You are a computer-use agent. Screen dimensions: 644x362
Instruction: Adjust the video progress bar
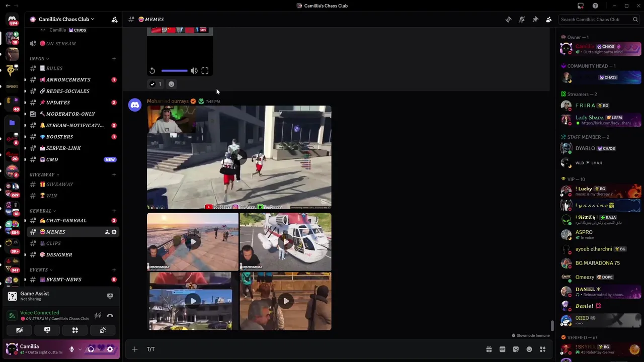point(175,71)
